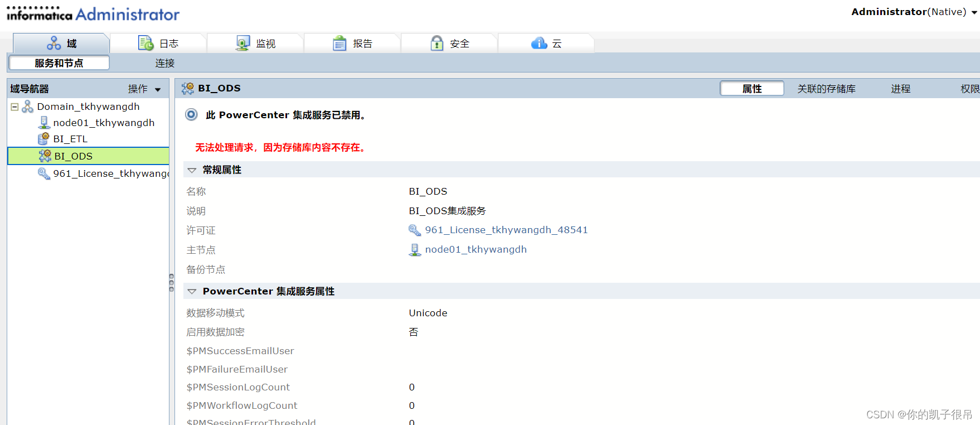Image resolution: width=980 pixels, height=425 pixels.
Task: Click the BI_ODS集成服务 description value
Action: 447,211
